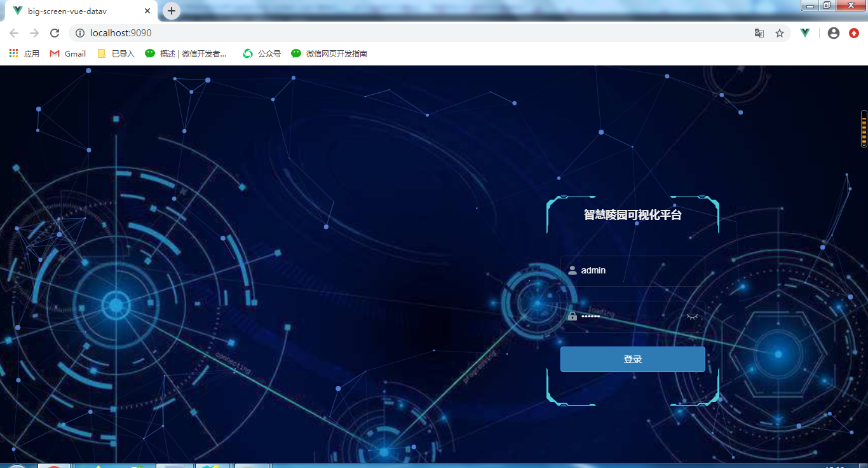Click the vertical scrollbar thumb on right edge
The height and width of the screenshot is (468, 868).
(x=864, y=129)
